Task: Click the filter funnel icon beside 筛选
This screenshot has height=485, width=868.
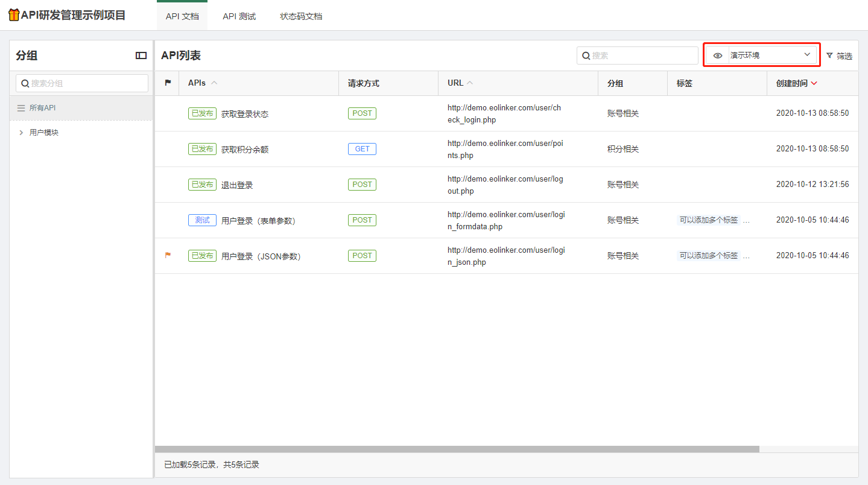Action: coord(829,55)
